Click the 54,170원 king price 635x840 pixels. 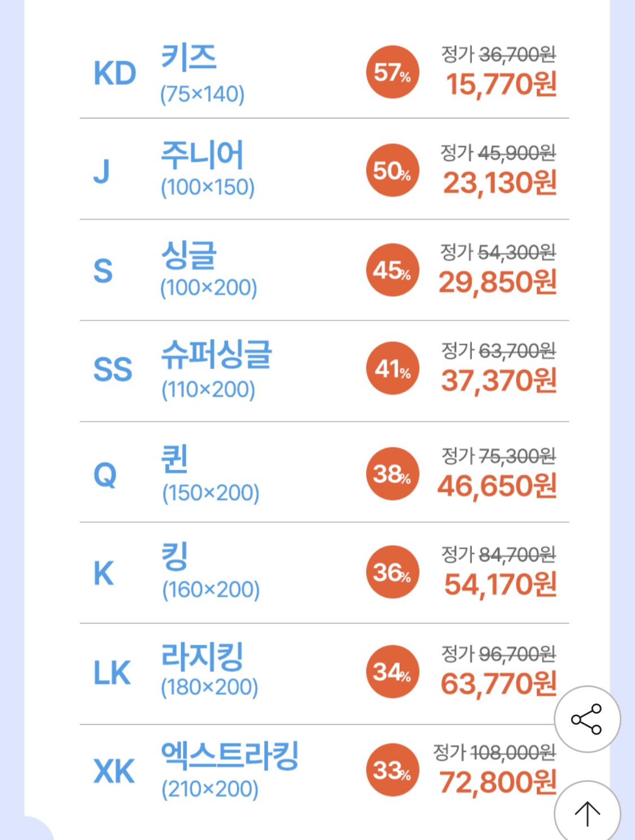pyautogui.click(x=501, y=585)
